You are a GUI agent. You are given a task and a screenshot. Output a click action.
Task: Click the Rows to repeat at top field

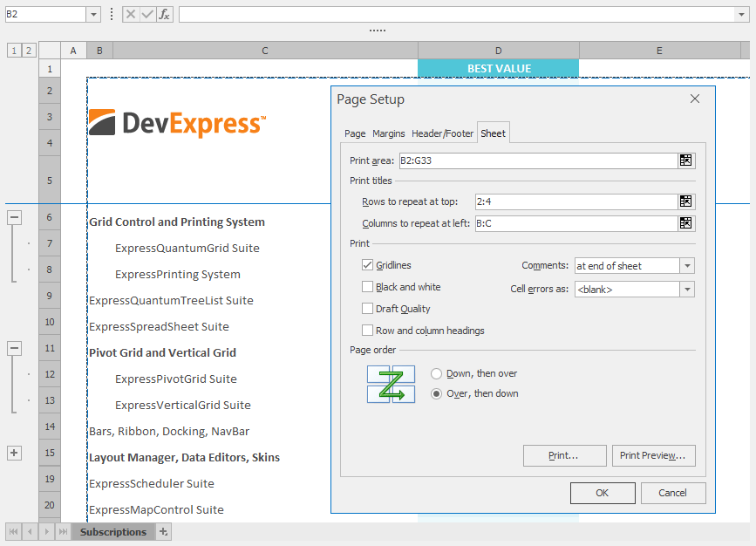click(576, 201)
